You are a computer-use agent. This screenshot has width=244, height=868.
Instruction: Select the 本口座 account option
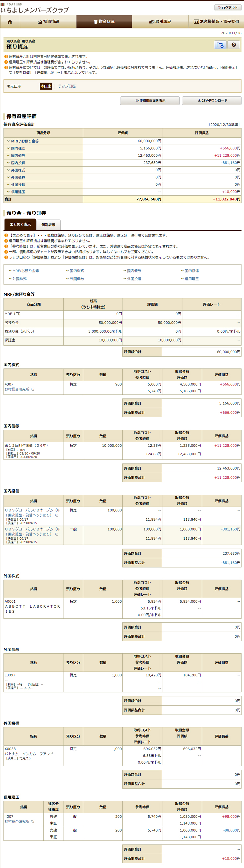(x=46, y=86)
